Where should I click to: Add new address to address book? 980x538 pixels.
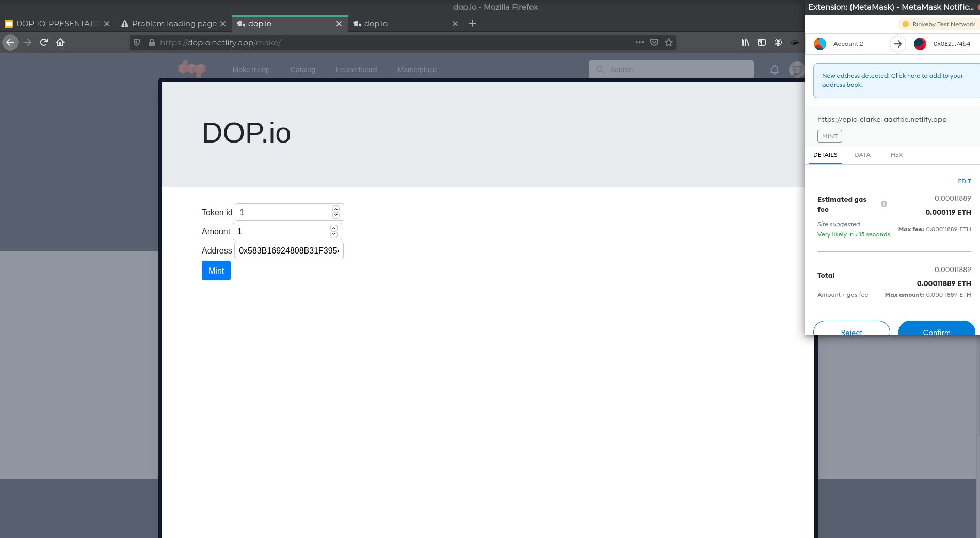[x=896, y=80]
